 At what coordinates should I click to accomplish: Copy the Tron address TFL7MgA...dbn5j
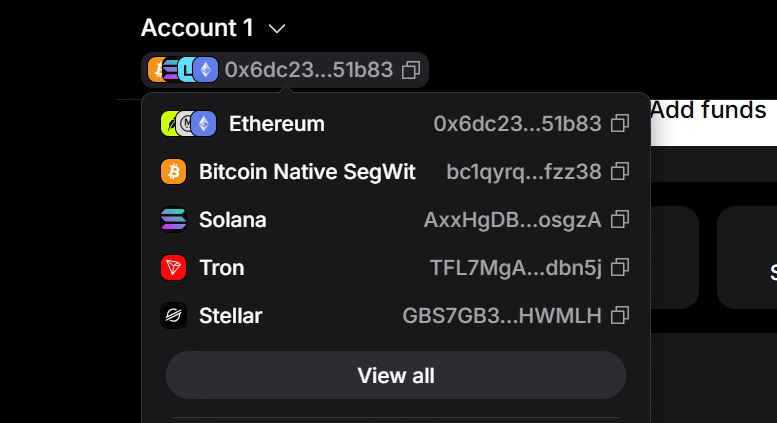(x=620, y=267)
